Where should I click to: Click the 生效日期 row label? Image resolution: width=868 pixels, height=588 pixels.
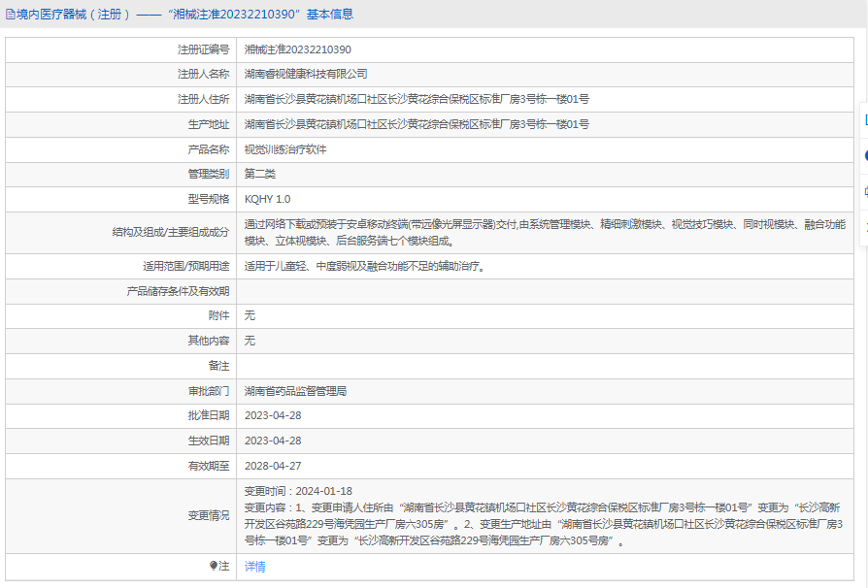coord(209,441)
